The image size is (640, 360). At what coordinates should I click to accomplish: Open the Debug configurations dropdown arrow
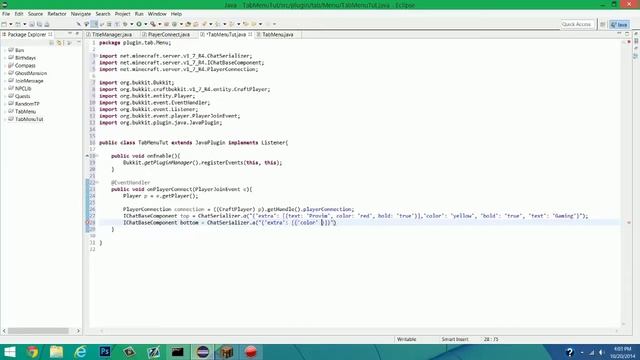coord(131,24)
